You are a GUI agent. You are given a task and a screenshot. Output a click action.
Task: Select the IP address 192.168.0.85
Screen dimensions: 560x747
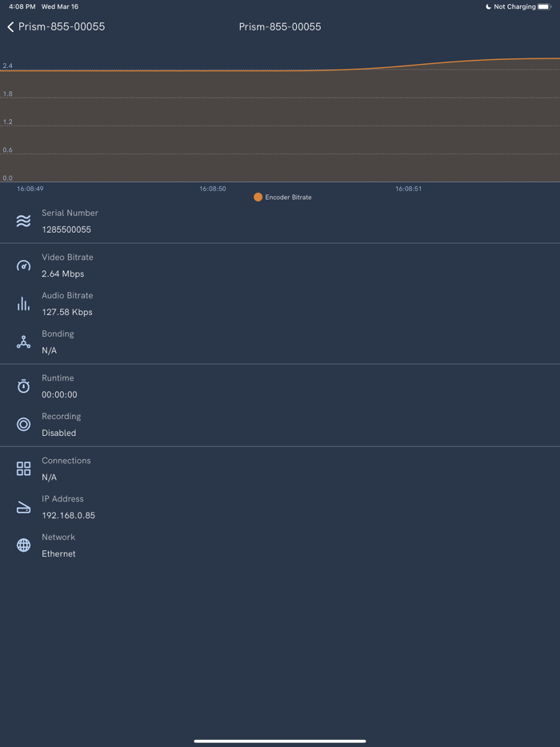(x=69, y=516)
